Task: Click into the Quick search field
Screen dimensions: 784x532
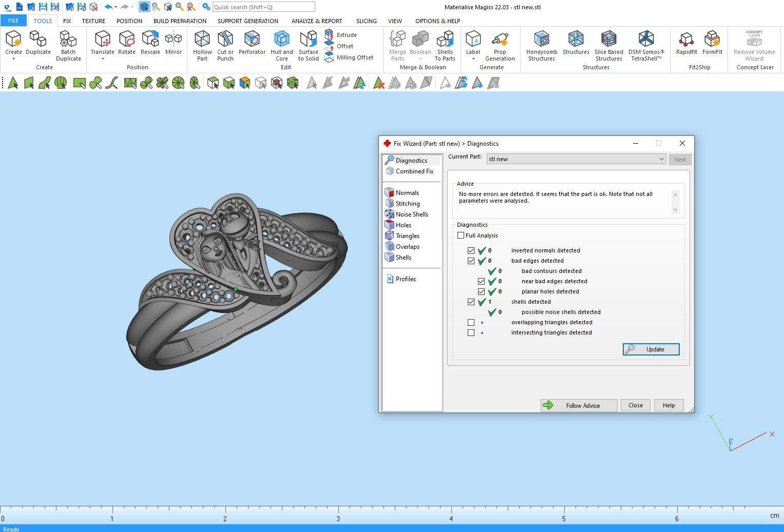Action: (x=263, y=7)
